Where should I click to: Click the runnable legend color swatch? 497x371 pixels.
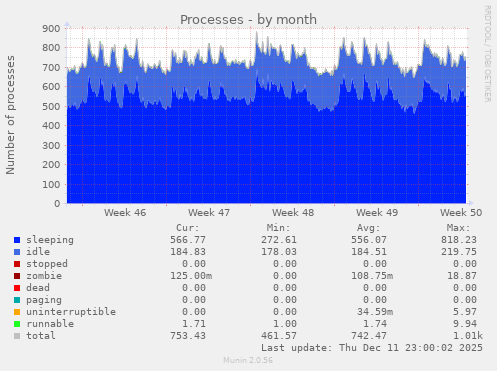pyautogui.click(x=17, y=324)
